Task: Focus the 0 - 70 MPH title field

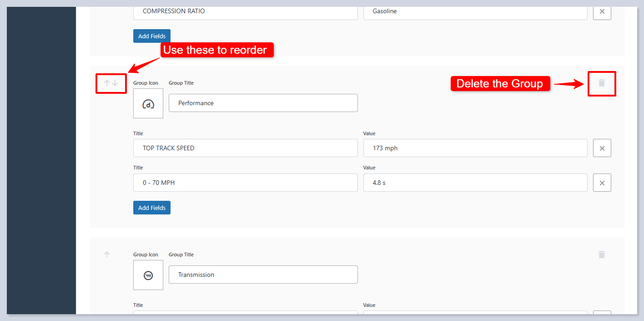Action: (x=245, y=183)
